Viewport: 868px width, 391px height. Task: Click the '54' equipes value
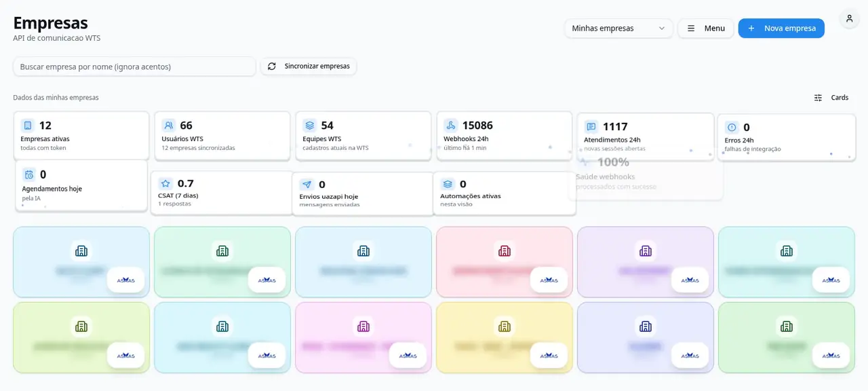coord(328,126)
